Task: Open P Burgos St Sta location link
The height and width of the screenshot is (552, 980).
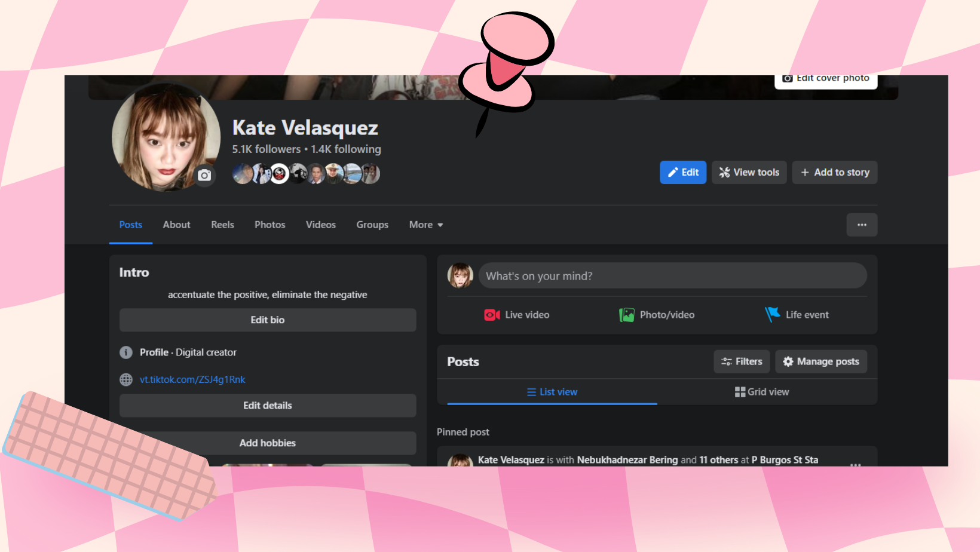Action: (785, 460)
